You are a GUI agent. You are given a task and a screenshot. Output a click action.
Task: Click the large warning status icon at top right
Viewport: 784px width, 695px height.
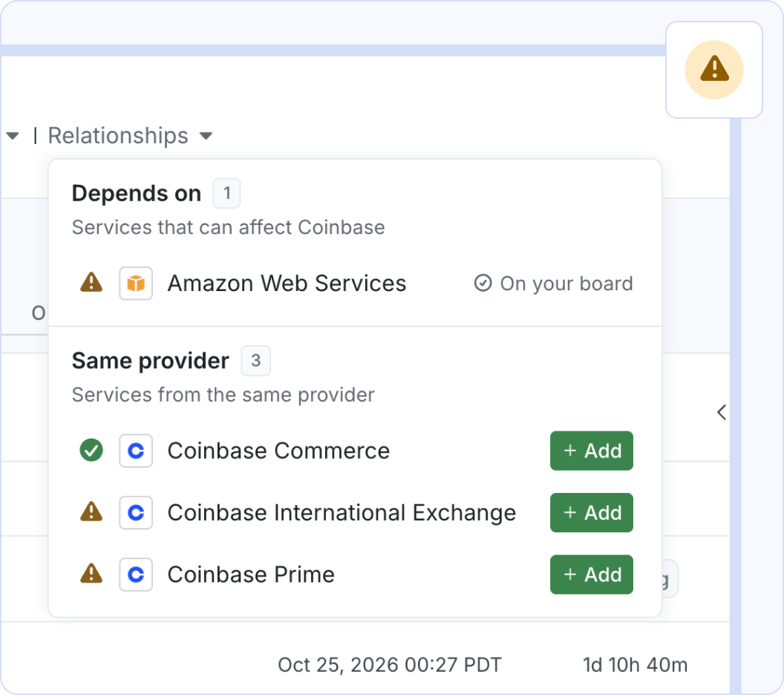click(x=714, y=70)
